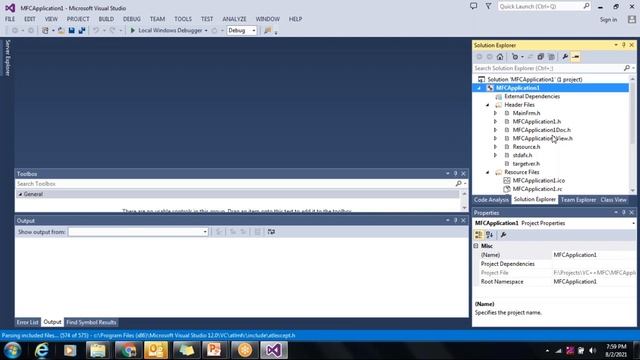Select targetver.h in Solution Explorer
Viewport: 640px width, 360px height.
point(526,164)
